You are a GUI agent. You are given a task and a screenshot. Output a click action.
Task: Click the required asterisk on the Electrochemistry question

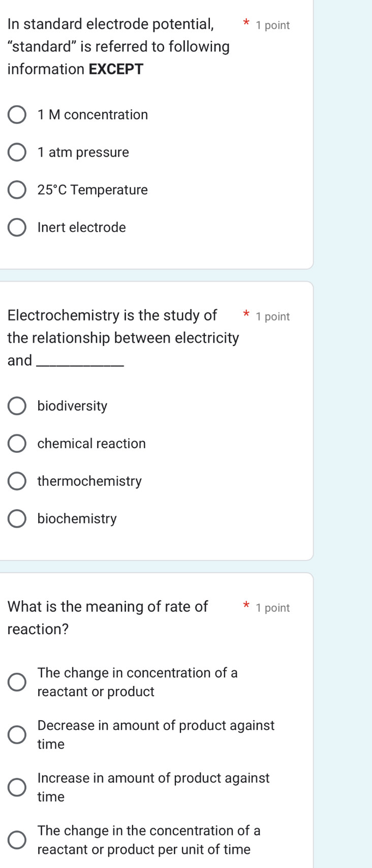tap(246, 314)
